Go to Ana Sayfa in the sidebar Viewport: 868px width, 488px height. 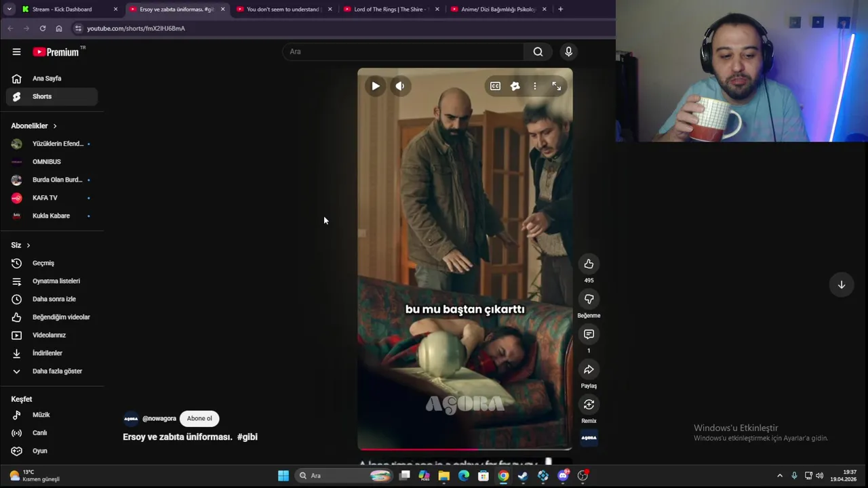[x=52, y=79]
